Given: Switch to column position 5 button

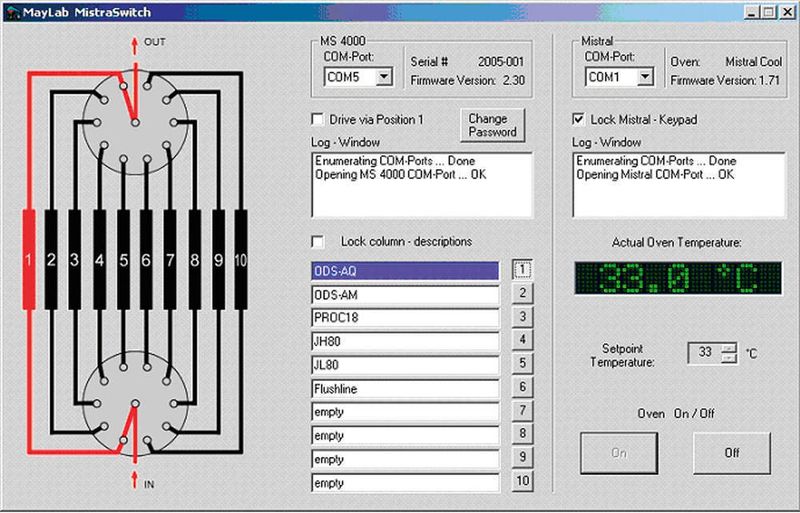Looking at the screenshot, I should coord(522,363).
